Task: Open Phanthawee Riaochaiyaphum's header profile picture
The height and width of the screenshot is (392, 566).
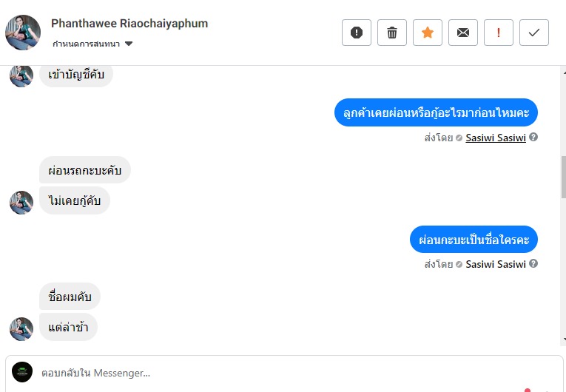Action: click(23, 33)
